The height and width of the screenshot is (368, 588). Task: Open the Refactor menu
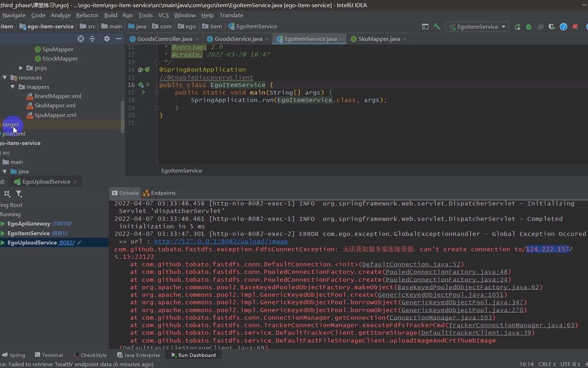point(87,15)
